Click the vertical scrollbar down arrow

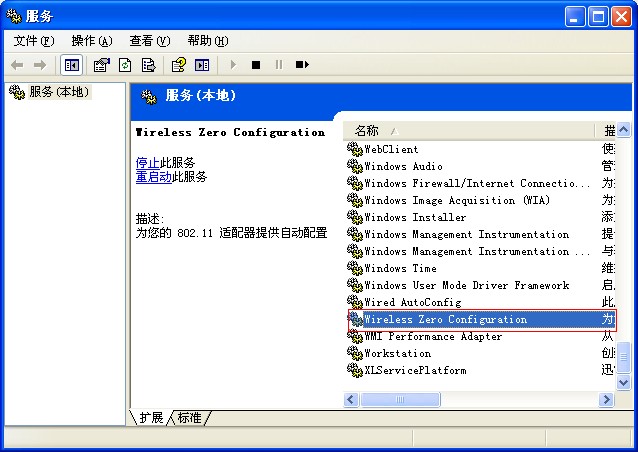(623, 382)
